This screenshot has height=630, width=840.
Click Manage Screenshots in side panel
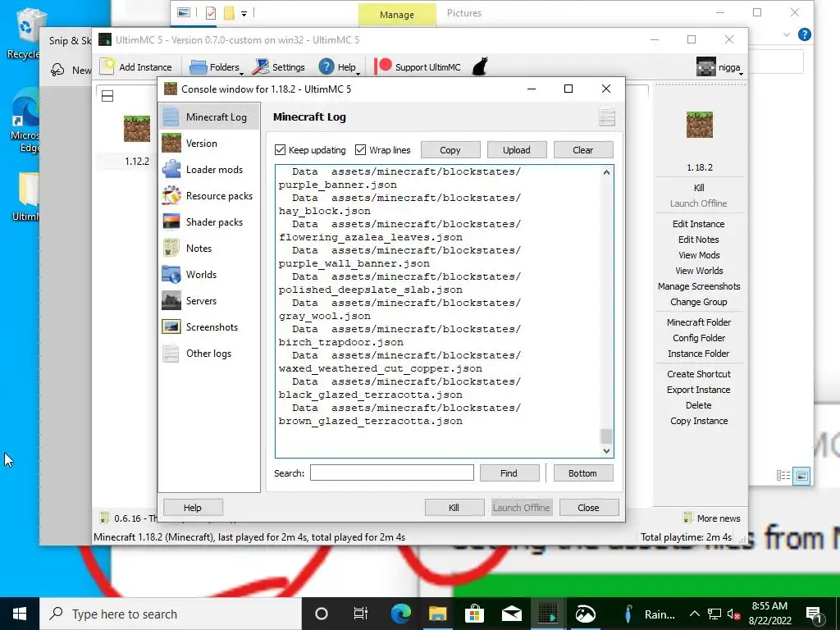pyautogui.click(x=699, y=286)
